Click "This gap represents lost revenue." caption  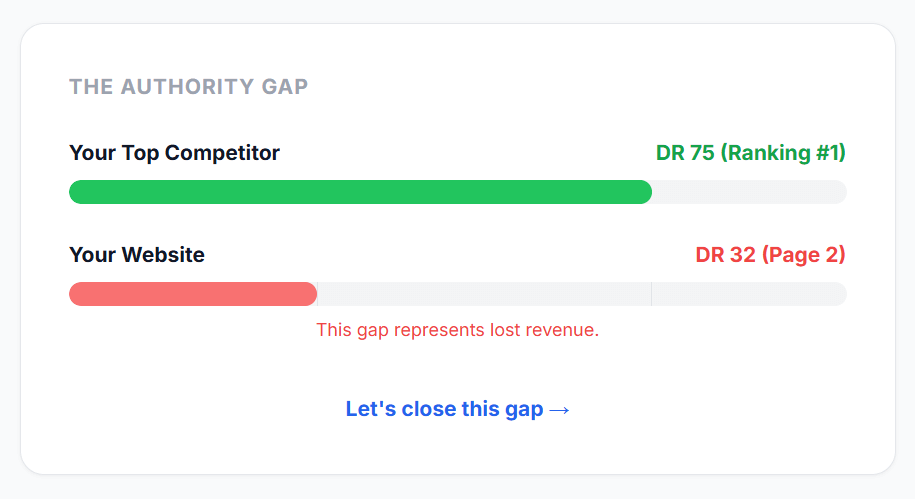pyautogui.click(x=457, y=330)
